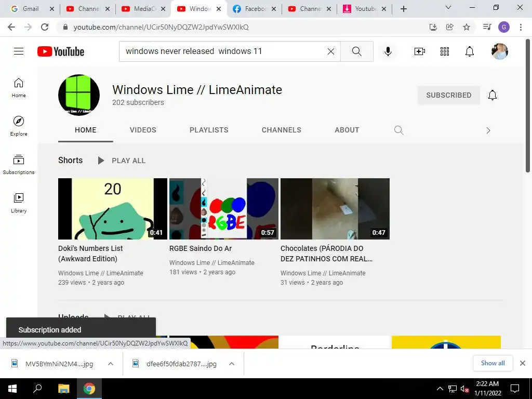Open the YouTube apps grid icon
This screenshot has width=532, height=399.
pos(445,51)
